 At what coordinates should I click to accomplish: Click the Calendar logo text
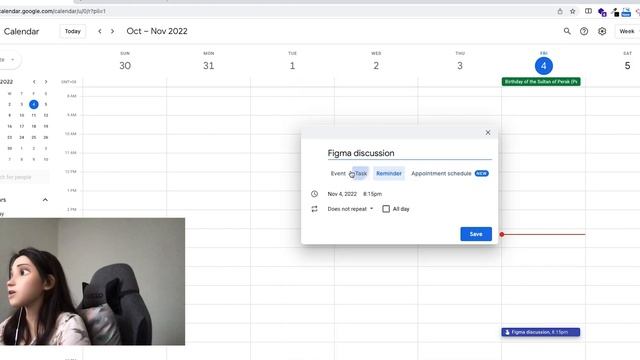pos(22,31)
